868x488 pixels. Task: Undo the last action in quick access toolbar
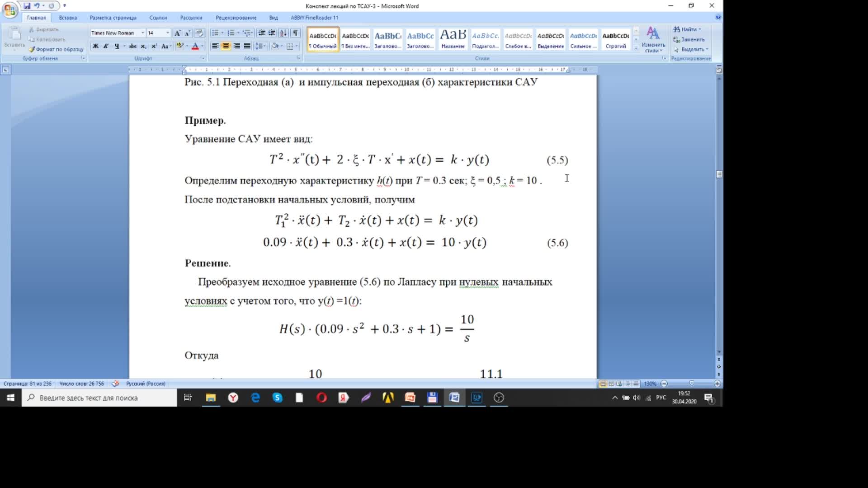(37, 6)
